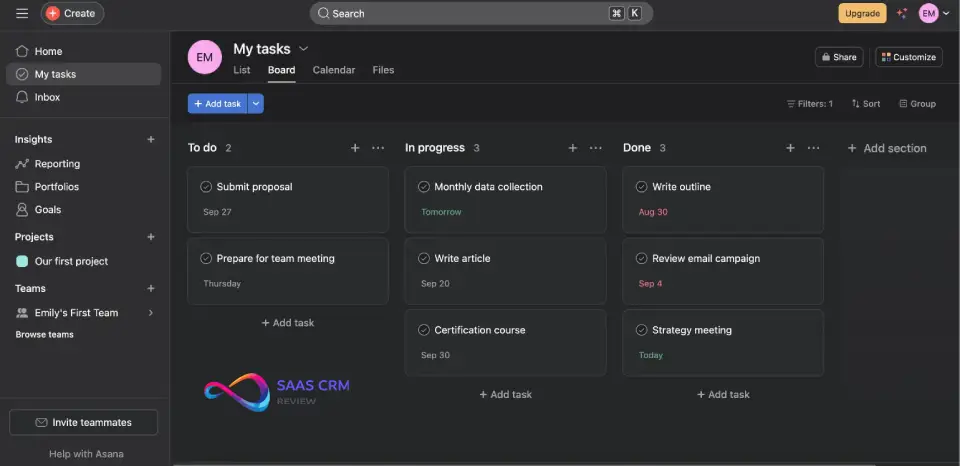This screenshot has height=466, width=960.
Task: Mark Submit proposal task as complete
Action: click(206, 187)
